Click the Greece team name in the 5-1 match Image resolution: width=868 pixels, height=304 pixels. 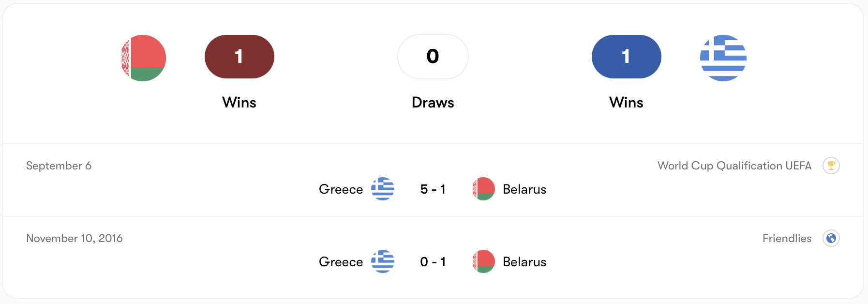(340, 189)
